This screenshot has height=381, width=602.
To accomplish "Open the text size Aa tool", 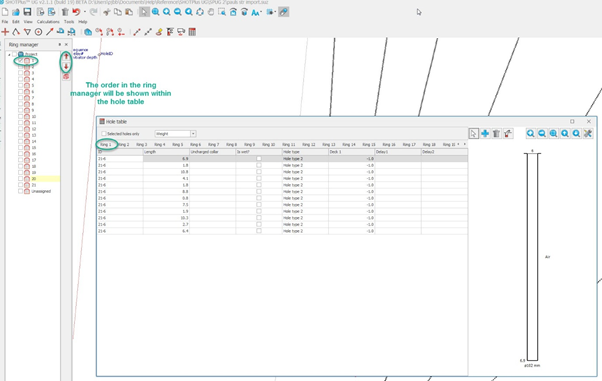I will [255, 12].
